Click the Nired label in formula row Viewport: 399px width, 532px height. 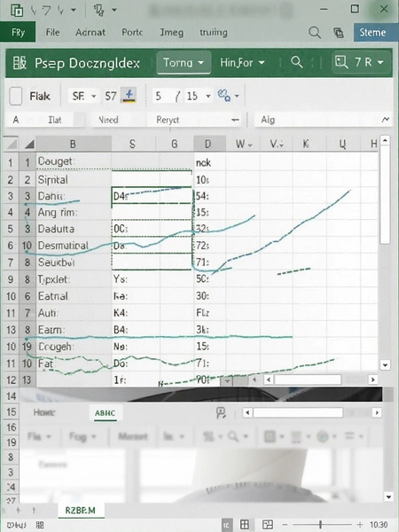pyautogui.click(x=108, y=120)
